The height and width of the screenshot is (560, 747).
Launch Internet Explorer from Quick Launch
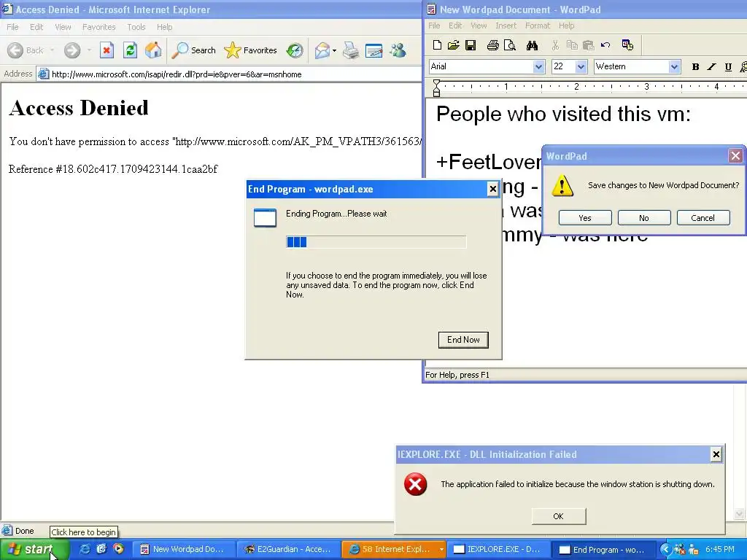point(85,549)
